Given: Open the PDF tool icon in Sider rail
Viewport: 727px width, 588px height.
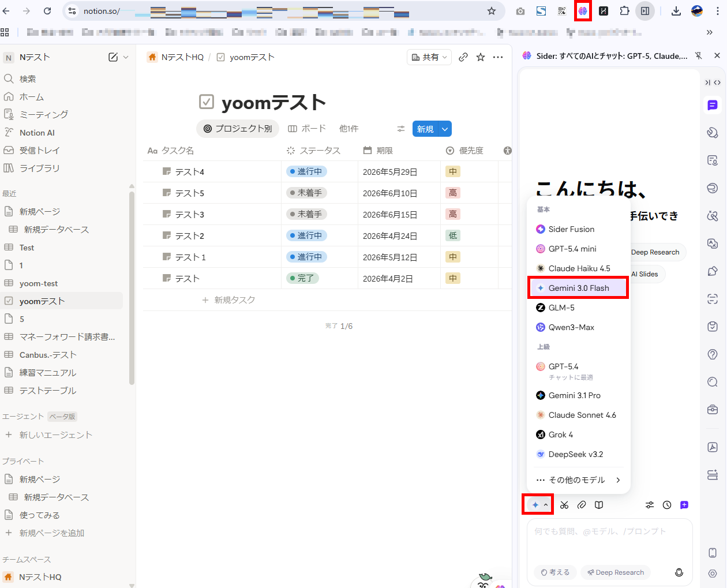Looking at the screenshot, I should tap(713, 447).
